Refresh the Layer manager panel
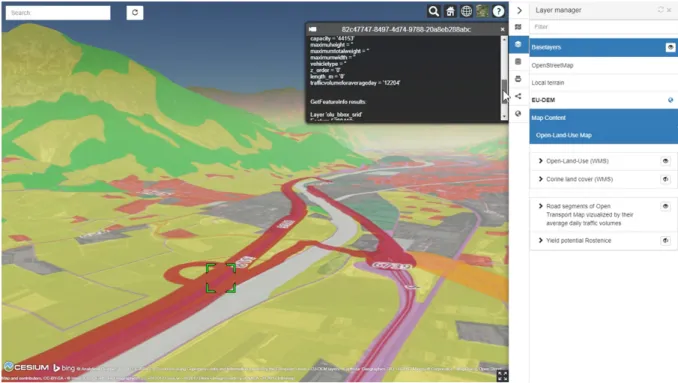 pyautogui.click(x=660, y=10)
